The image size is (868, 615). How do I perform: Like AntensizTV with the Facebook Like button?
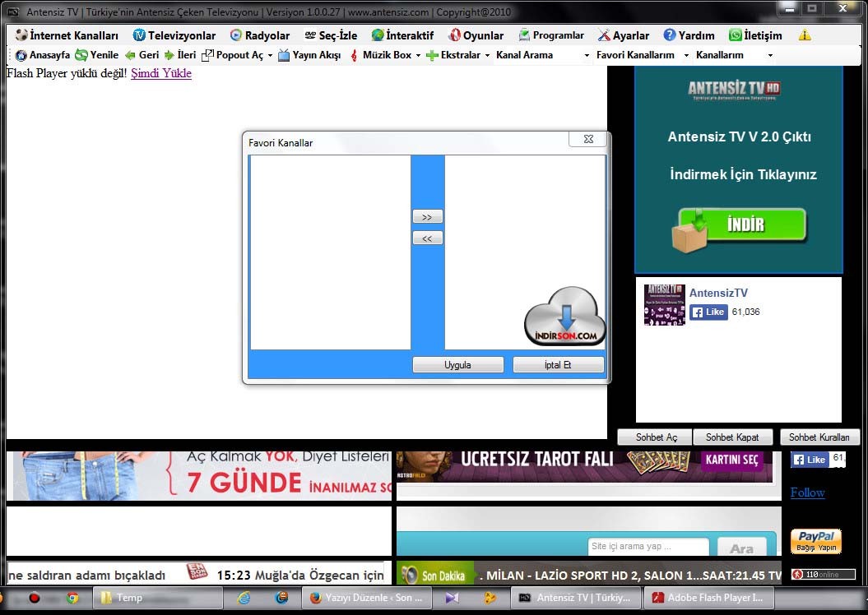(708, 312)
